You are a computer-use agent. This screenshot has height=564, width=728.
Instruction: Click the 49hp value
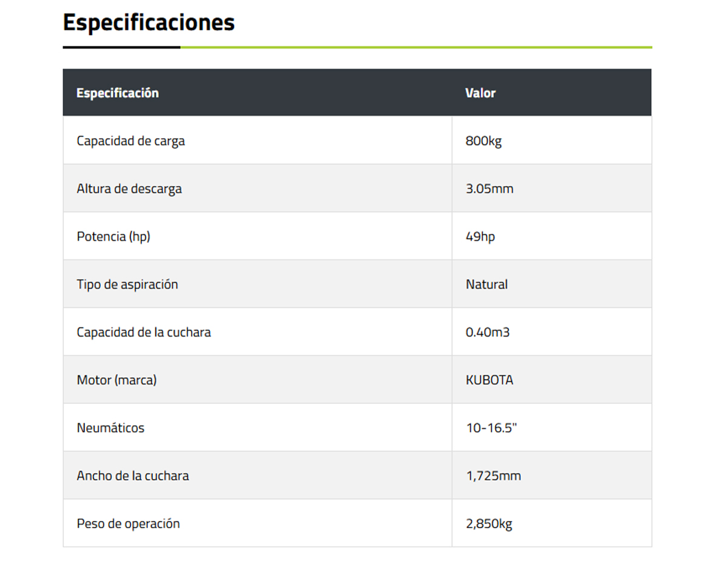pos(480,237)
